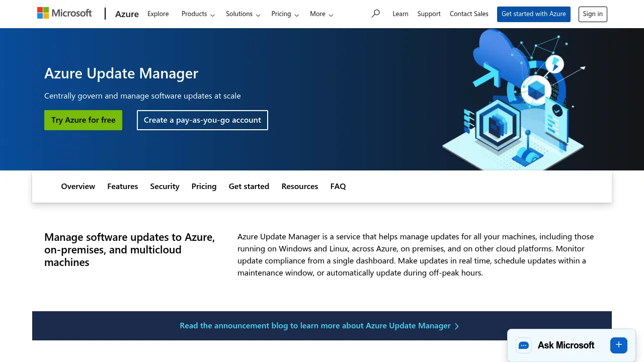
Task: Expand the More dropdown menu
Action: click(x=321, y=14)
